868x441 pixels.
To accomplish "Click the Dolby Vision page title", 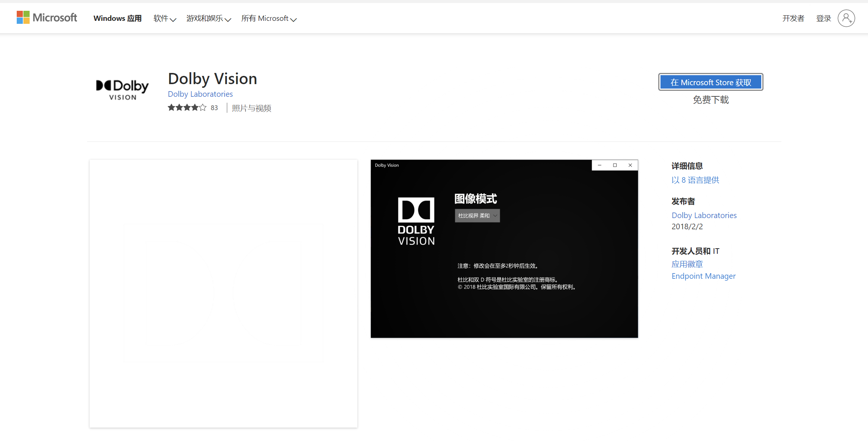I will pyautogui.click(x=212, y=79).
